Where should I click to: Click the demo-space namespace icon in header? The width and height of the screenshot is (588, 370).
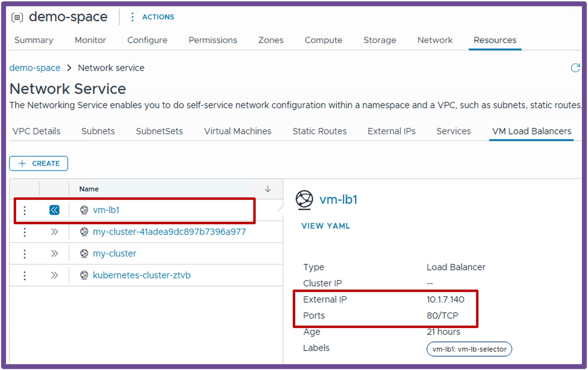pyautogui.click(x=17, y=18)
